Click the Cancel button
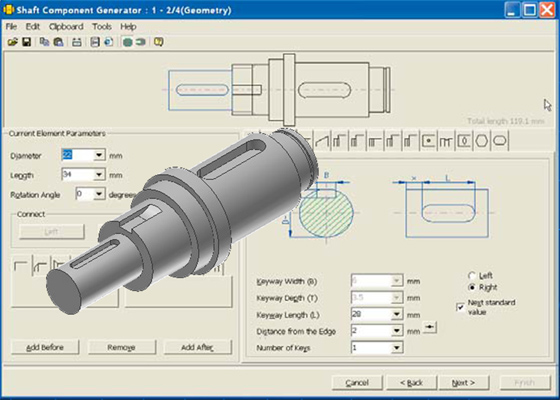The height and width of the screenshot is (400, 560). point(357,383)
